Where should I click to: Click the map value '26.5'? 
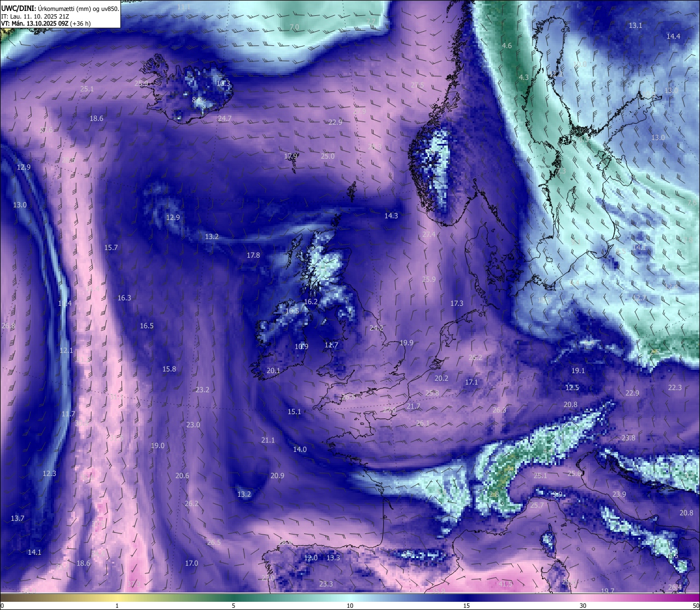pos(214,542)
